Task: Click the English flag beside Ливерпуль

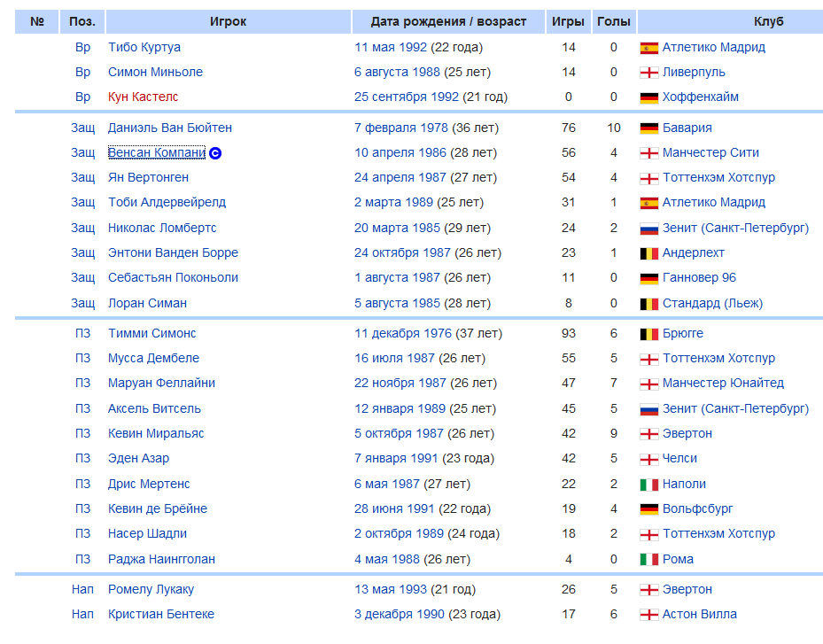Action: [x=649, y=73]
